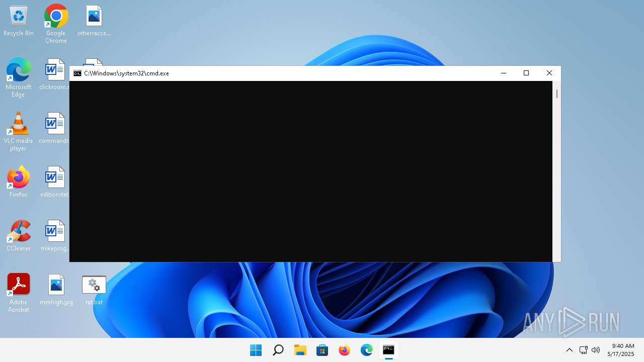Launch Firefox from the desktop

click(x=19, y=182)
